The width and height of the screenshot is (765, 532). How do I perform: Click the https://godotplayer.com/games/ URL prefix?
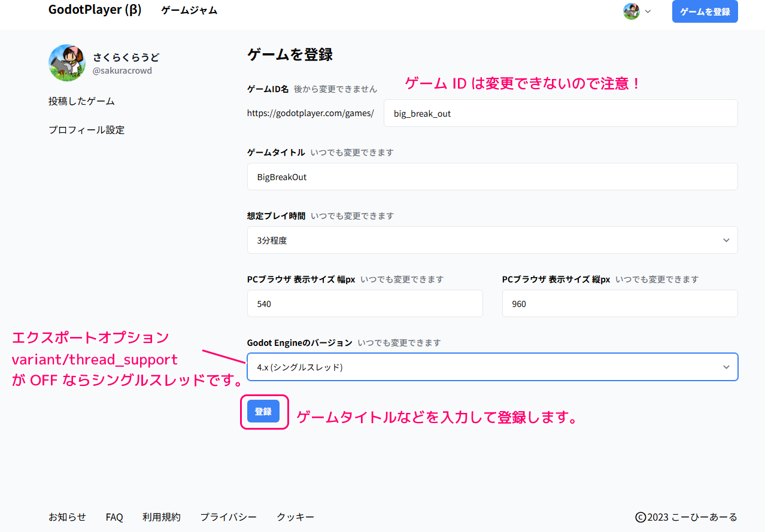311,113
